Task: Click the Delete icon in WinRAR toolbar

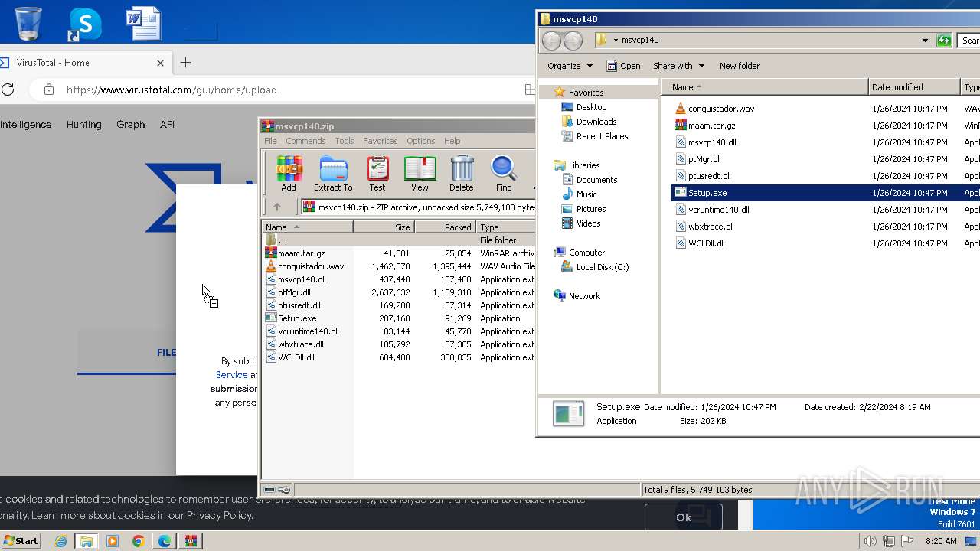Action: tap(461, 173)
